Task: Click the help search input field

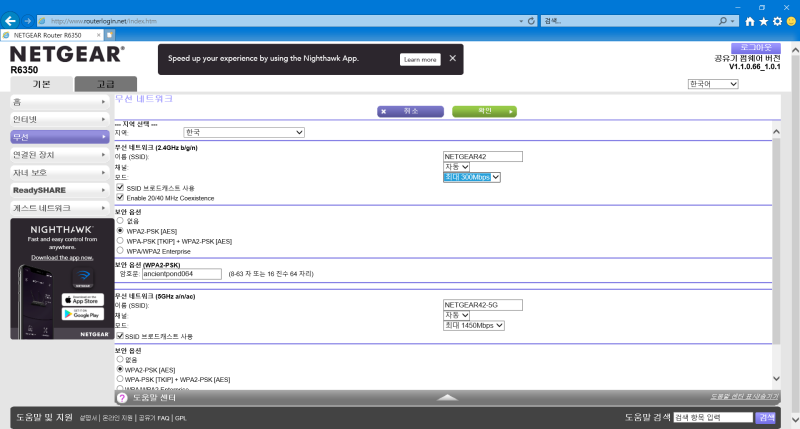Action: 713,417
